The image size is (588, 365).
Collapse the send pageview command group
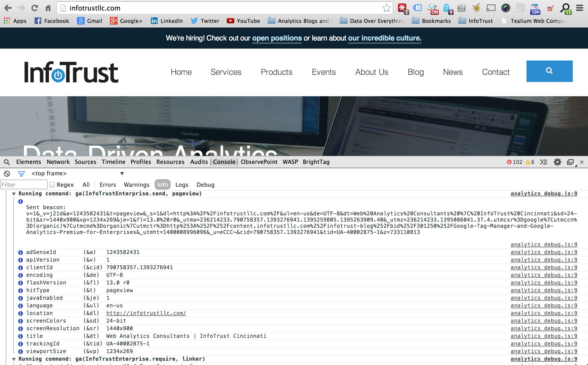click(14, 194)
